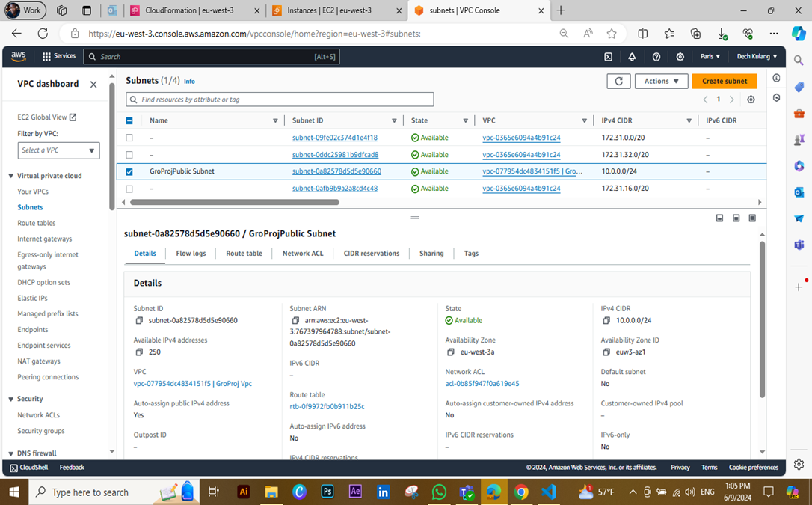The height and width of the screenshot is (505, 812).
Task: Uncheck the GroProjPublic Subnet row checkbox
Action: (129, 171)
